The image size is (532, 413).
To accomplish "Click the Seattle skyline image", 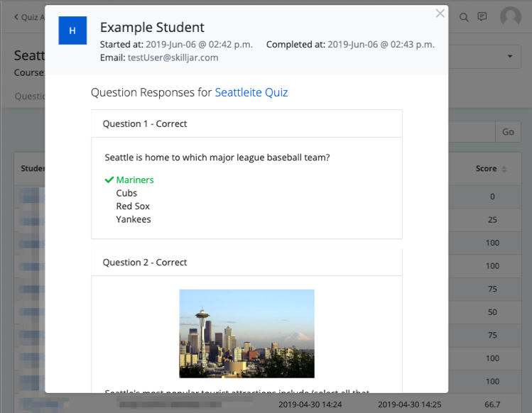I will pyautogui.click(x=246, y=334).
